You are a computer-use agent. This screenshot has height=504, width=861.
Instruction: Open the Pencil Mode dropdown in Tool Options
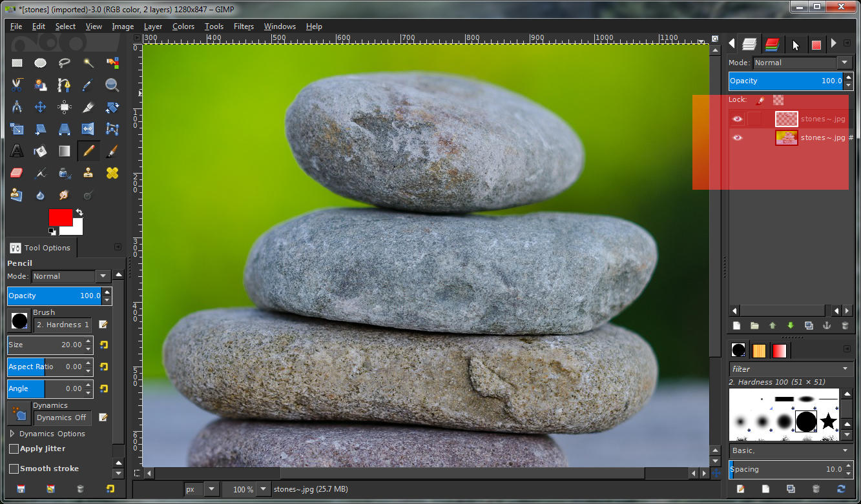[71, 276]
